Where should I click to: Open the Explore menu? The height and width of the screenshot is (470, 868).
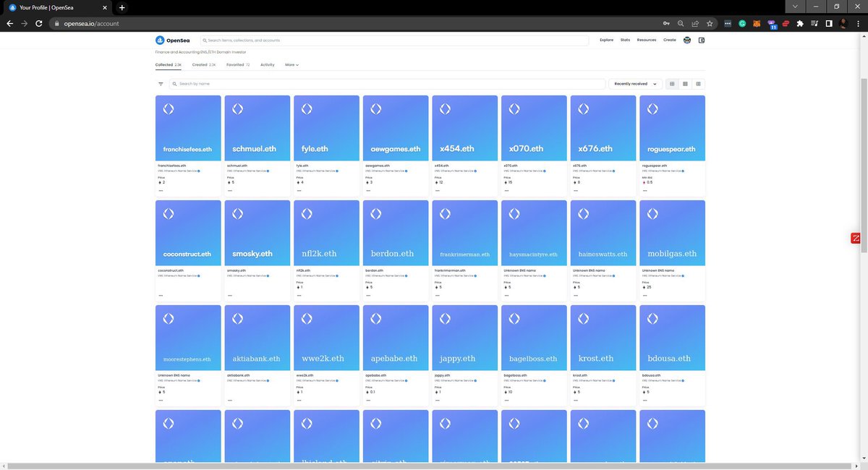click(606, 40)
